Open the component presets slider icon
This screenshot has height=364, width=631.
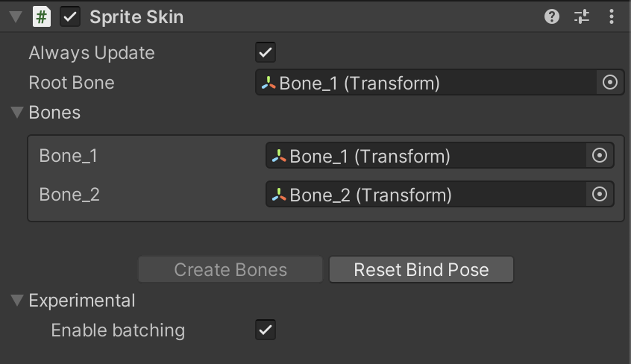coord(582,16)
